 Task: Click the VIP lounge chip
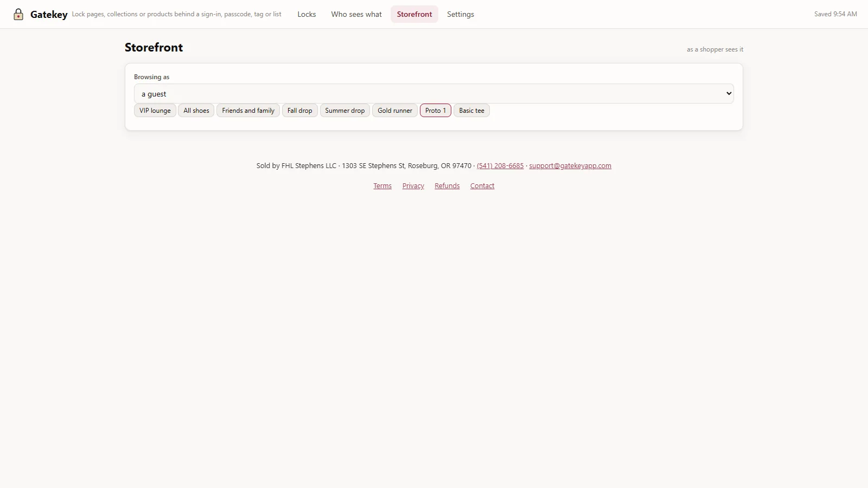click(155, 111)
